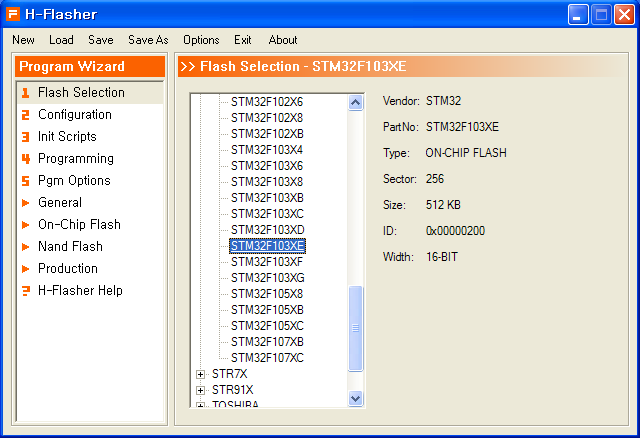Open the Programming wizard step

coord(91,159)
